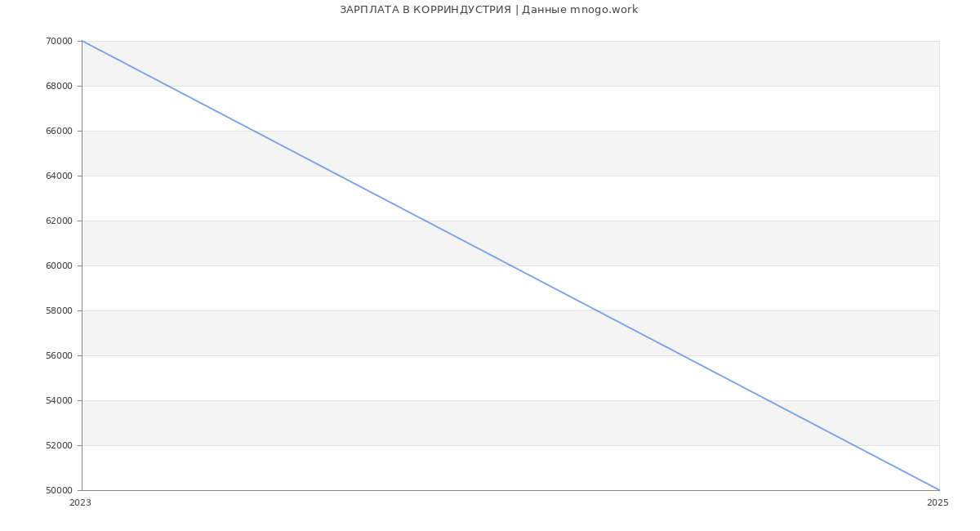980x531 pixels.
Task: Click the 60000 y-axis label
Action: coord(59,265)
